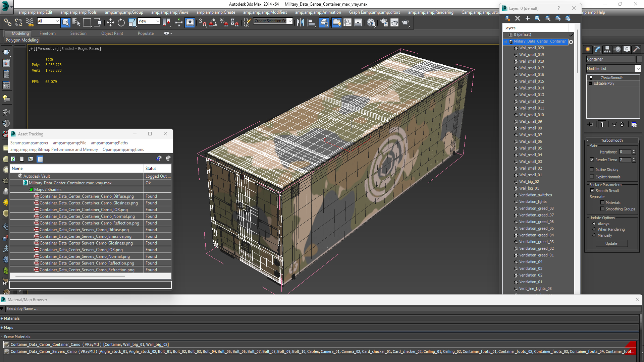The height and width of the screenshot is (362, 644).
Task: Create new layer in Layer dialog
Action: click(507, 18)
